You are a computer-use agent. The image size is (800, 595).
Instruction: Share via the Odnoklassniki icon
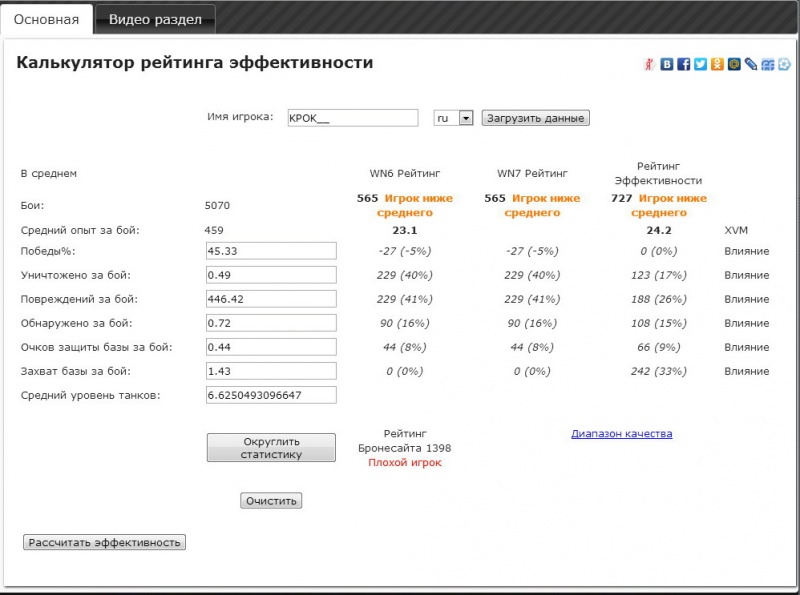pos(718,65)
